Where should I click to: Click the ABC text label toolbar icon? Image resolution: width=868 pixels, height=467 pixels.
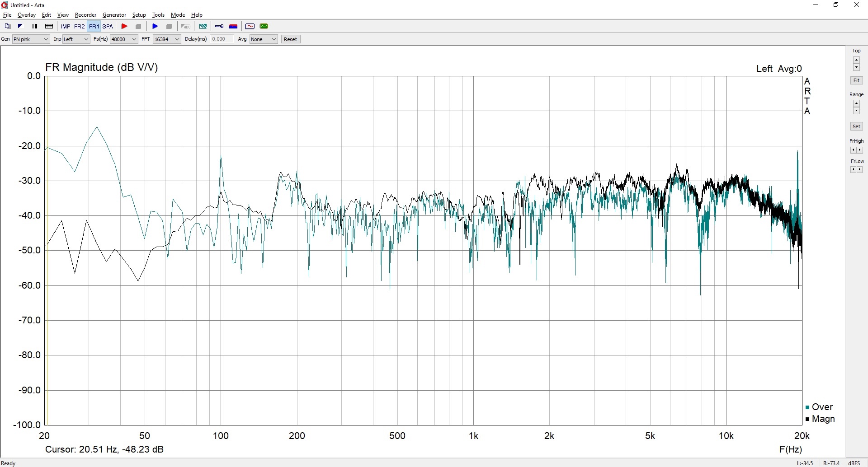click(x=186, y=26)
